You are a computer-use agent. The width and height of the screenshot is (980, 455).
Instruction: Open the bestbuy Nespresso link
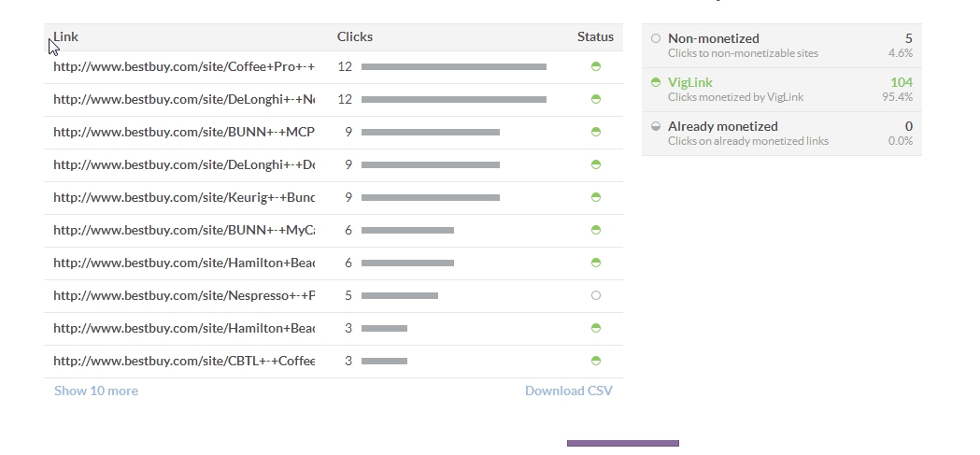coord(184,295)
